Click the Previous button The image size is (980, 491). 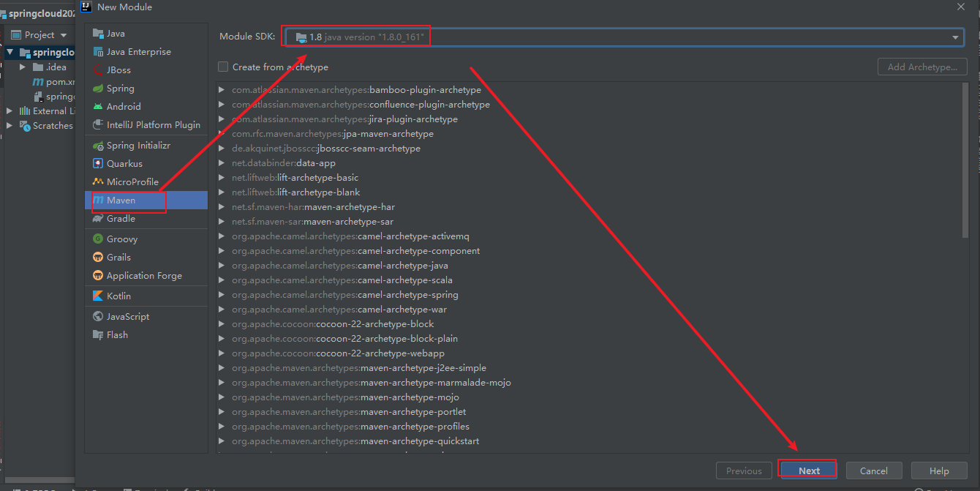pos(744,471)
